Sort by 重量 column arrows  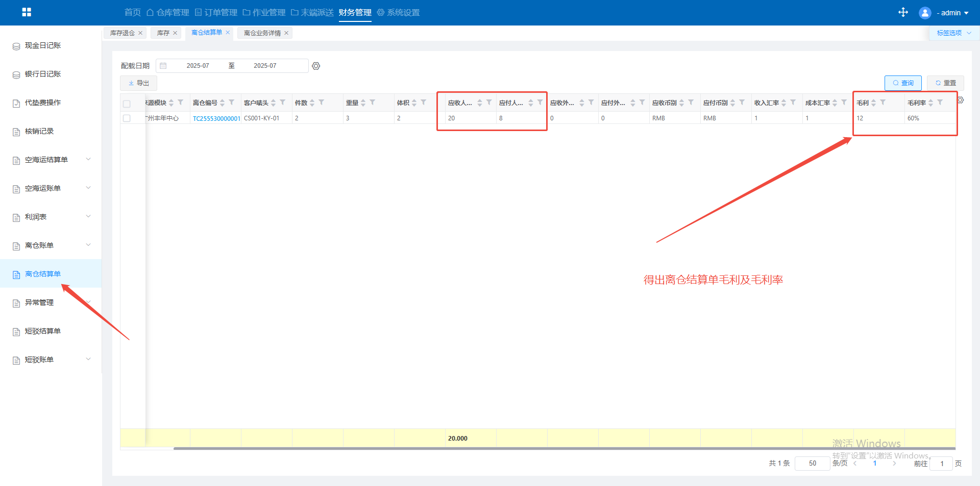[x=363, y=103]
